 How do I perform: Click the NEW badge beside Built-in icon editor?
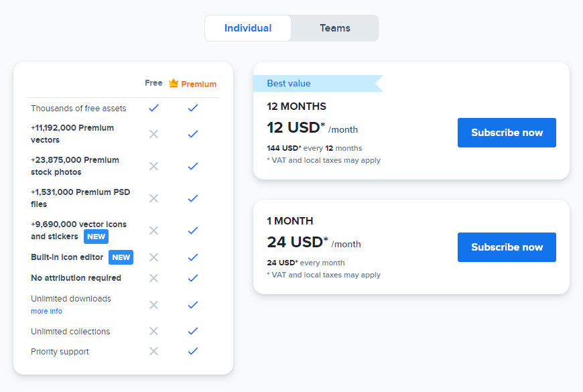click(x=121, y=257)
